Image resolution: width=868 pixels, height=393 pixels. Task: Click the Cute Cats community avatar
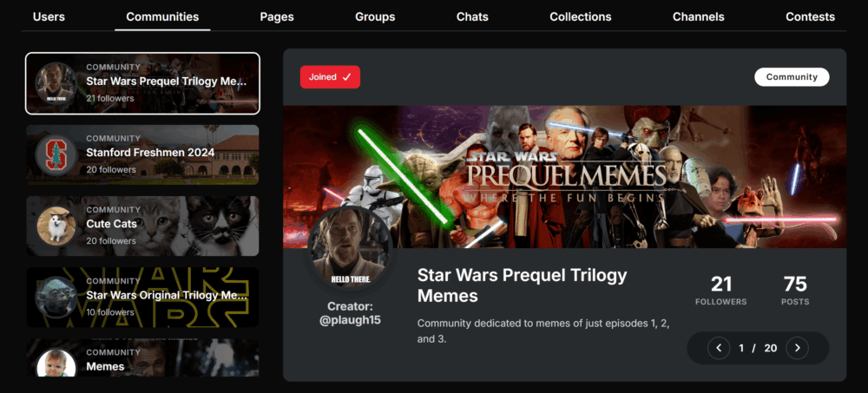[56, 226]
